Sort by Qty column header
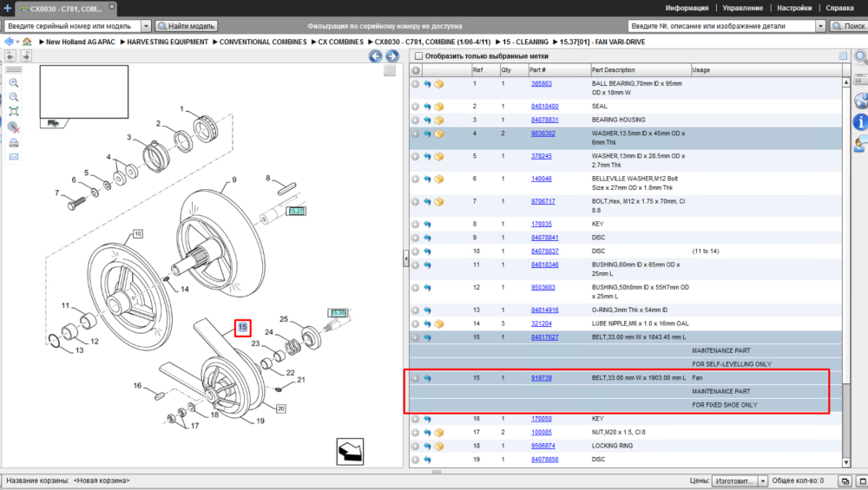This screenshot has width=868, height=490. coord(514,70)
